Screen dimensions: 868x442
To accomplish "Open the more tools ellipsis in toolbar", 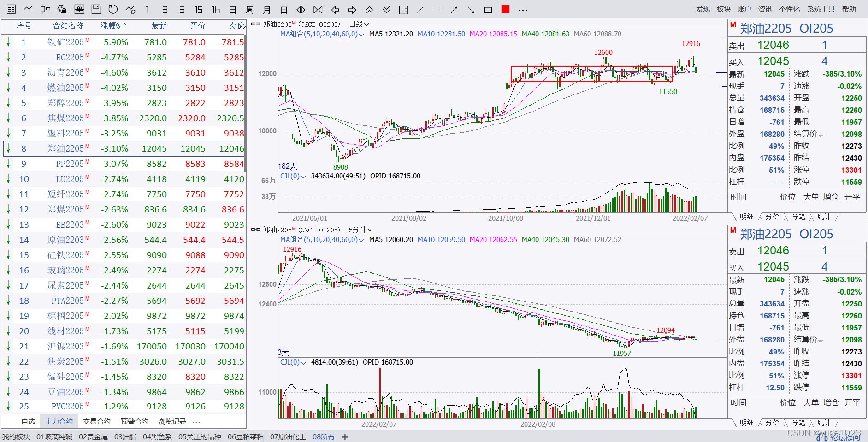I will [523, 10].
